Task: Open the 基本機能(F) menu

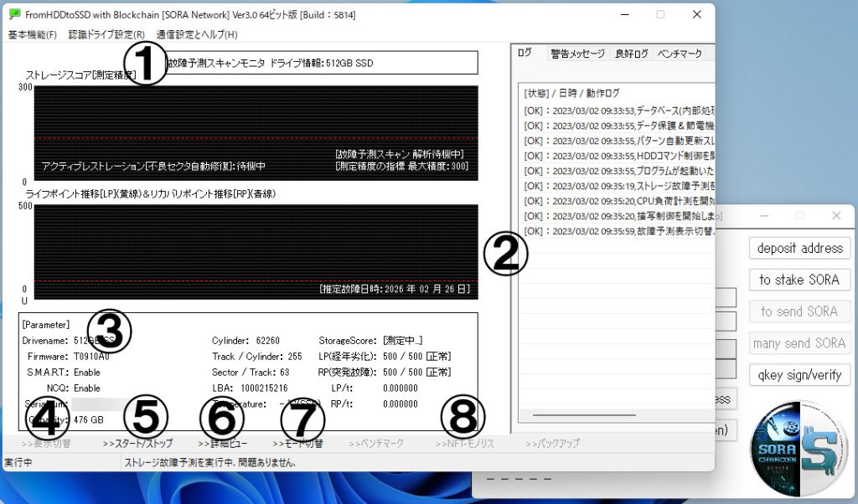Action: pos(33,34)
